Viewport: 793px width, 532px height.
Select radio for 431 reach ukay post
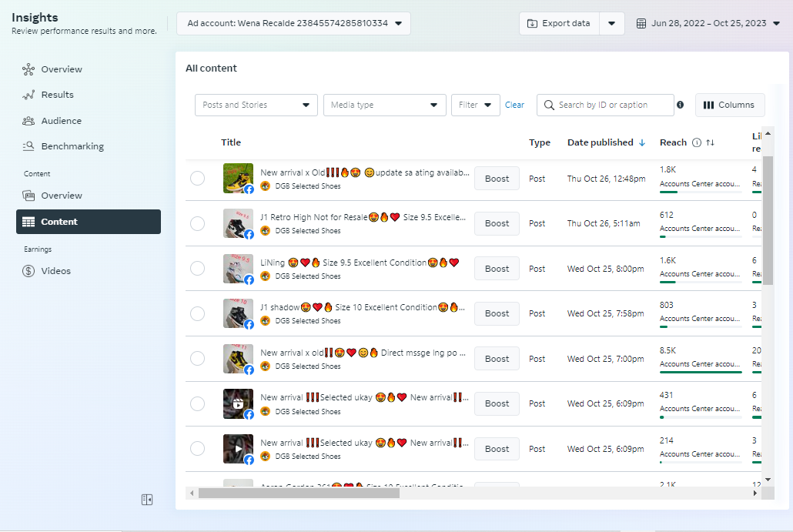tap(197, 403)
